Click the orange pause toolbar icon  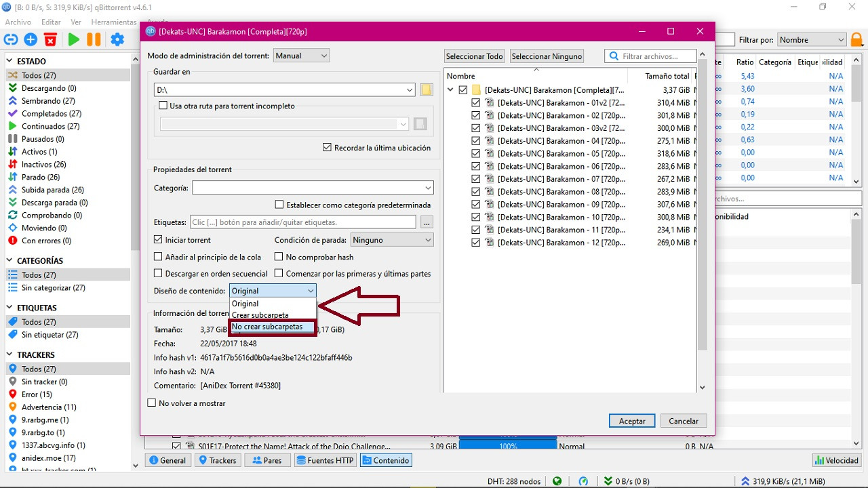(94, 40)
